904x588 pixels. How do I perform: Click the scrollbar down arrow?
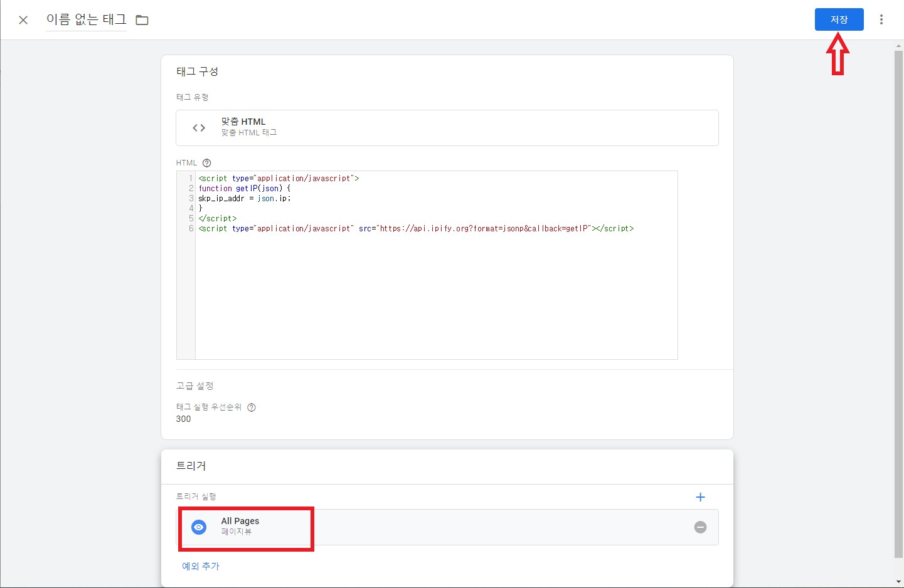[898, 582]
